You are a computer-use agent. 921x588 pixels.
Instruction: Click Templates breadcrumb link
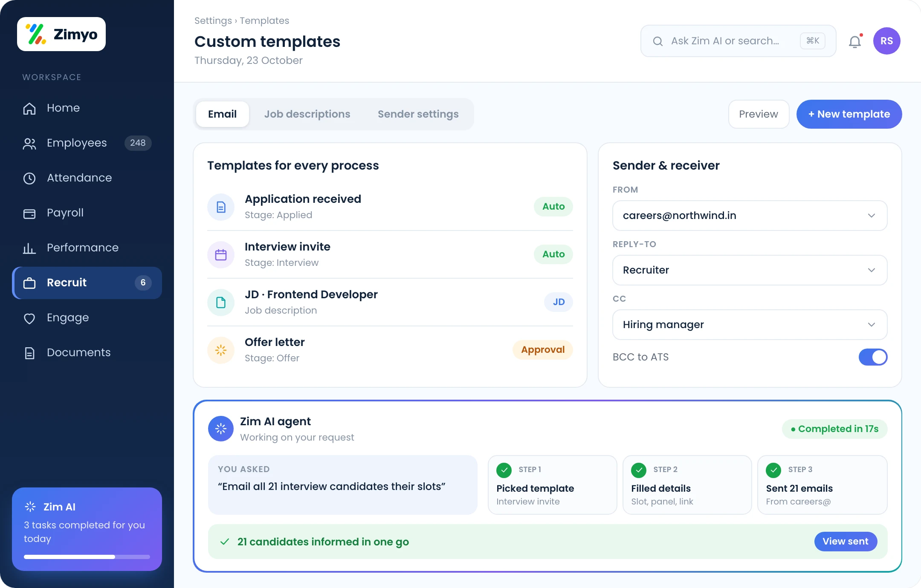[264, 20]
